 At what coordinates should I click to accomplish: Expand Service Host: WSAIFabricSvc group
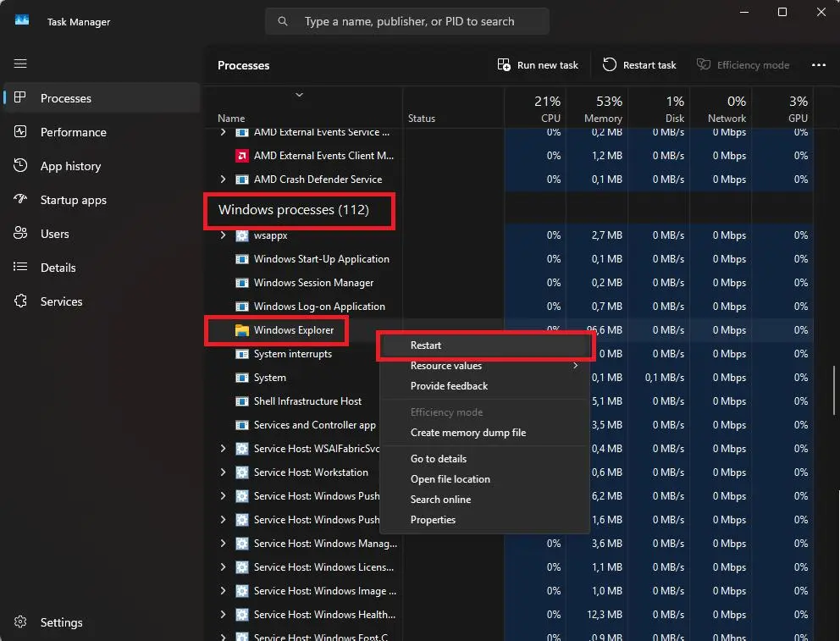tap(223, 449)
